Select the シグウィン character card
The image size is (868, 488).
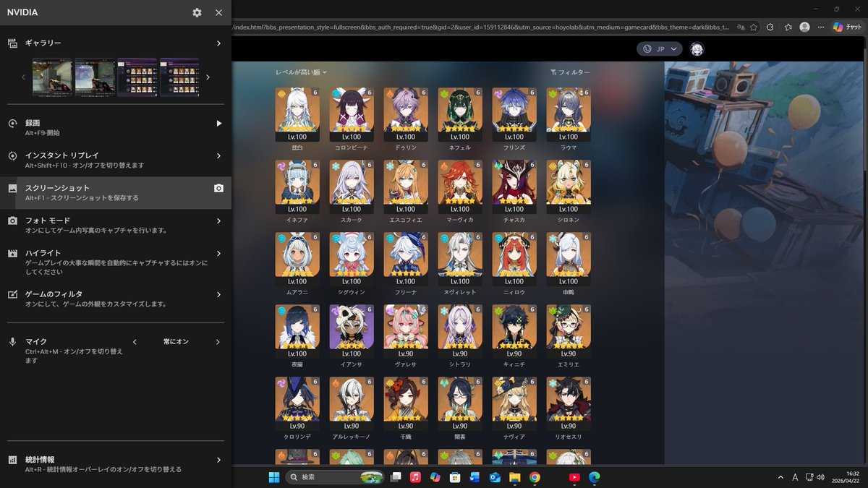pyautogui.click(x=352, y=260)
